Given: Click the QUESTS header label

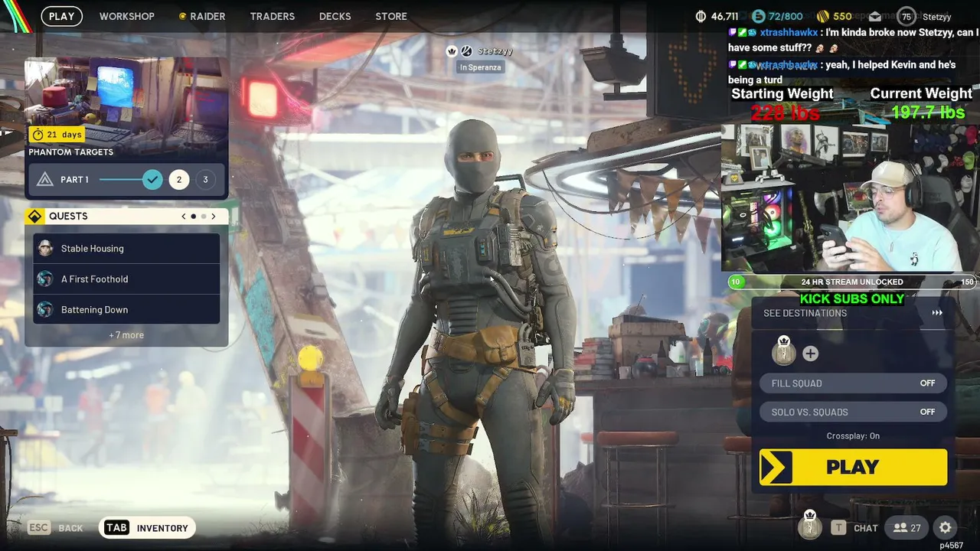Looking at the screenshot, I should point(68,217).
